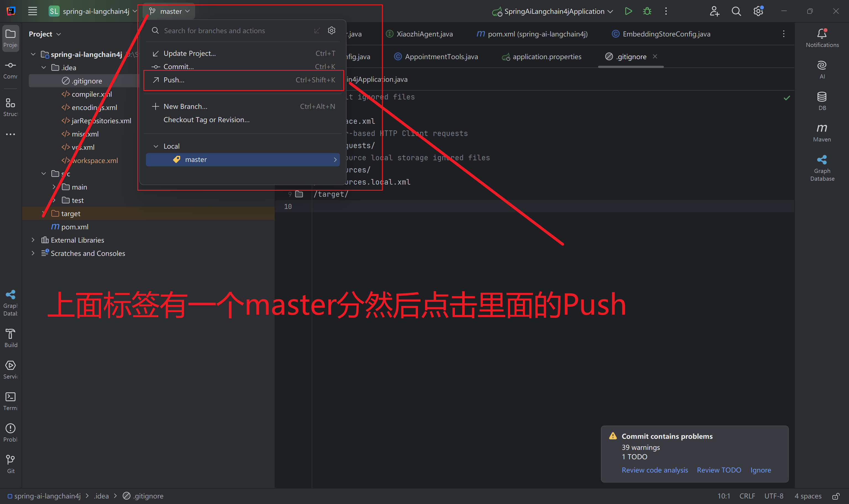Click the Debug bug icon
The image size is (849, 504).
[647, 11]
